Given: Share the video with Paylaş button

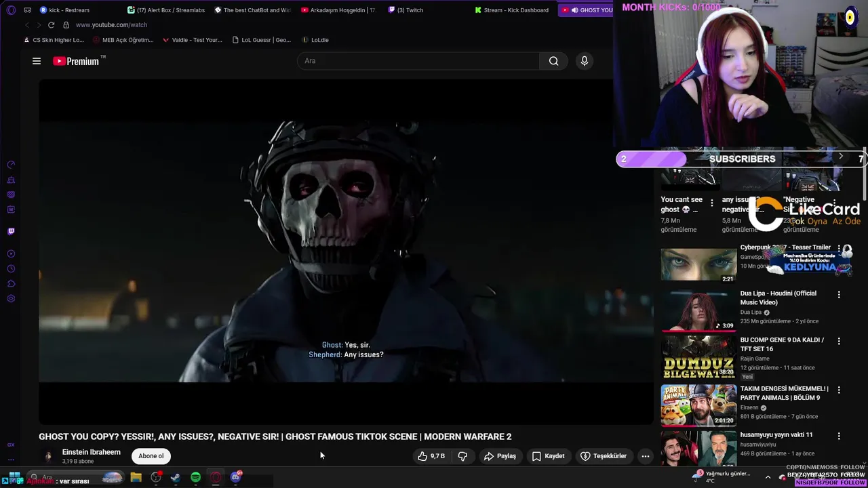Looking at the screenshot, I should pyautogui.click(x=500, y=456).
